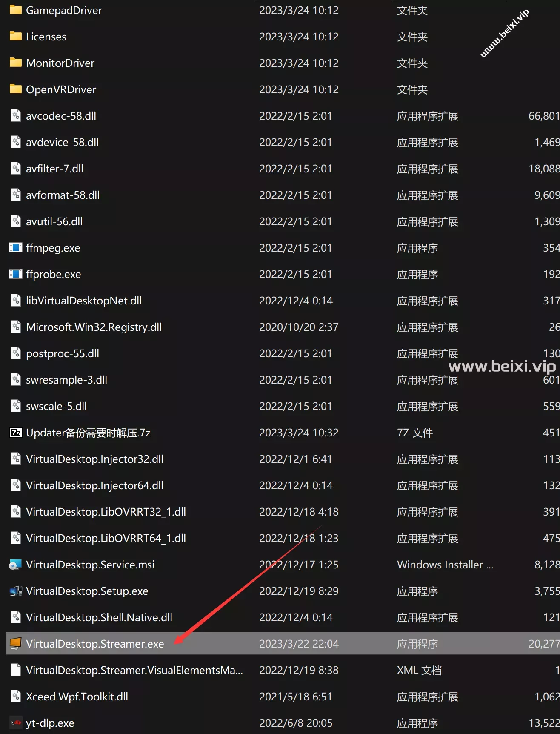Select the Xceed.Wpf.Toolkit.dll file icon
The image size is (560, 734).
(16, 697)
